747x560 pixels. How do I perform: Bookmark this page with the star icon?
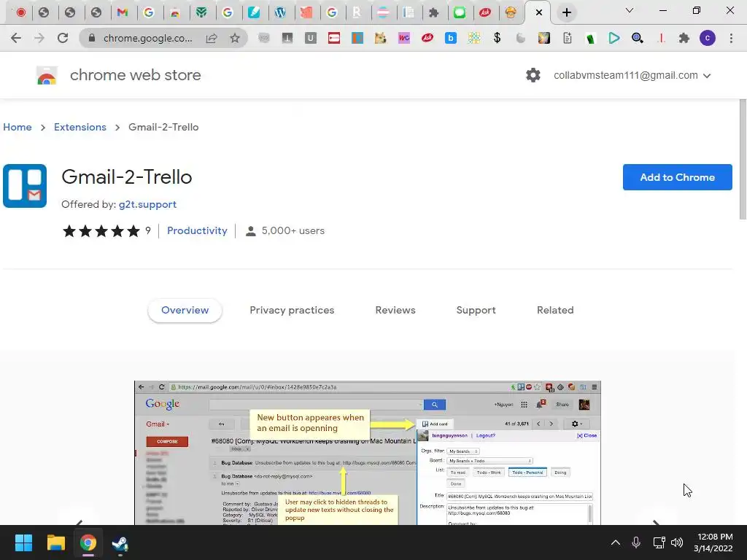235,38
